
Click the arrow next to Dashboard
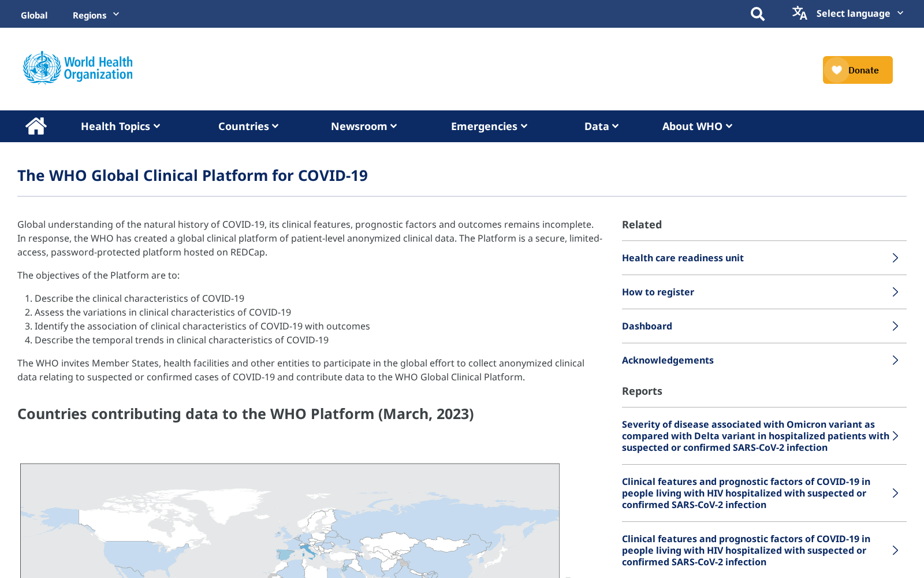click(x=895, y=326)
